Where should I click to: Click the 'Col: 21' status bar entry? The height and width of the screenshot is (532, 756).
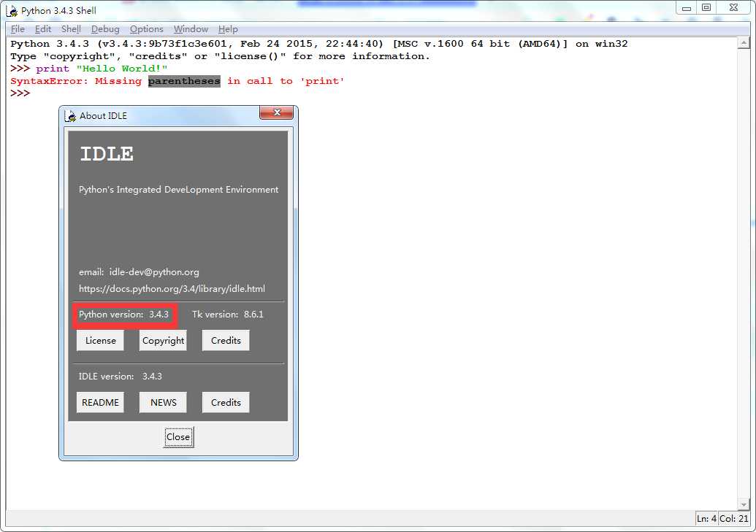click(734, 519)
